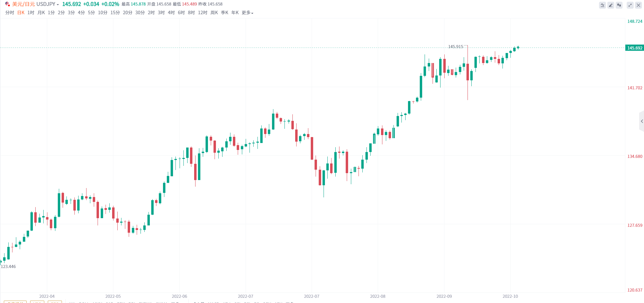Open the USDJPY symbol dropdown
The width and height of the screenshot is (644, 303).
pyautogui.click(x=48, y=4)
